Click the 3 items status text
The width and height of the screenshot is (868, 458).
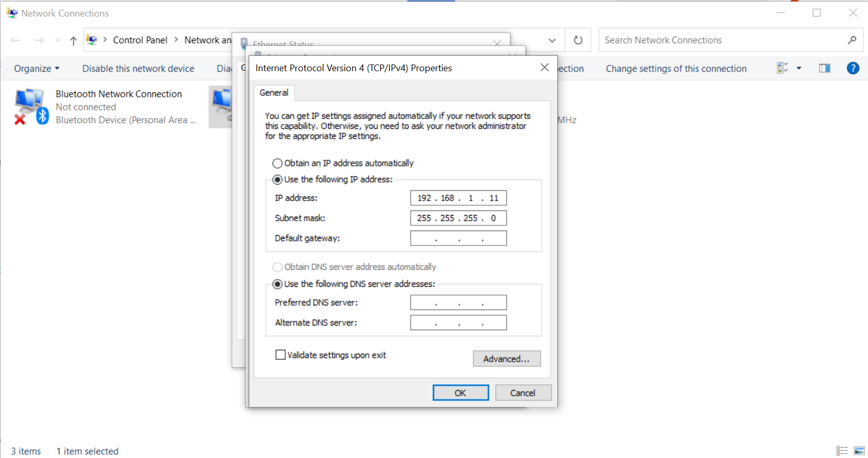pos(26,451)
